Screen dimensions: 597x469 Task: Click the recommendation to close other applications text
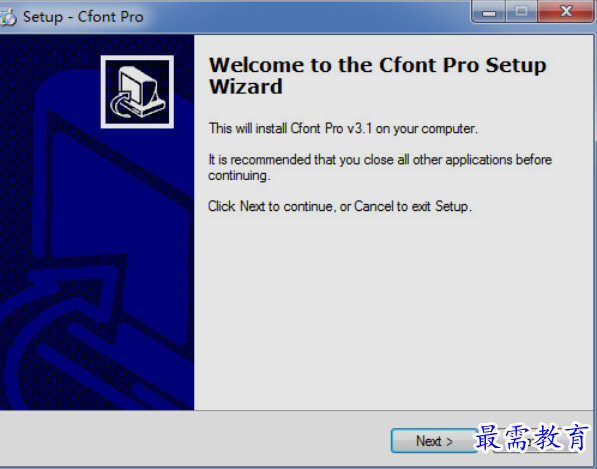[x=380, y=167]
